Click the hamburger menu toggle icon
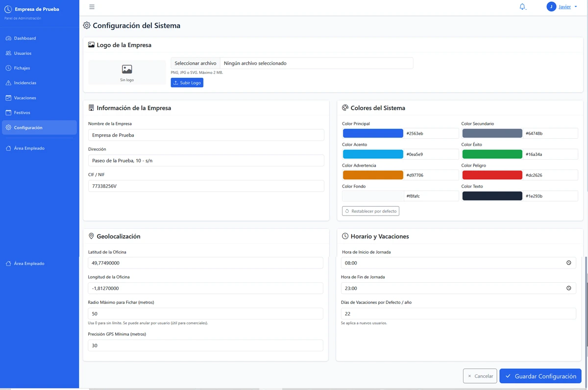The image size is (588, 390). tap(92, 7)
